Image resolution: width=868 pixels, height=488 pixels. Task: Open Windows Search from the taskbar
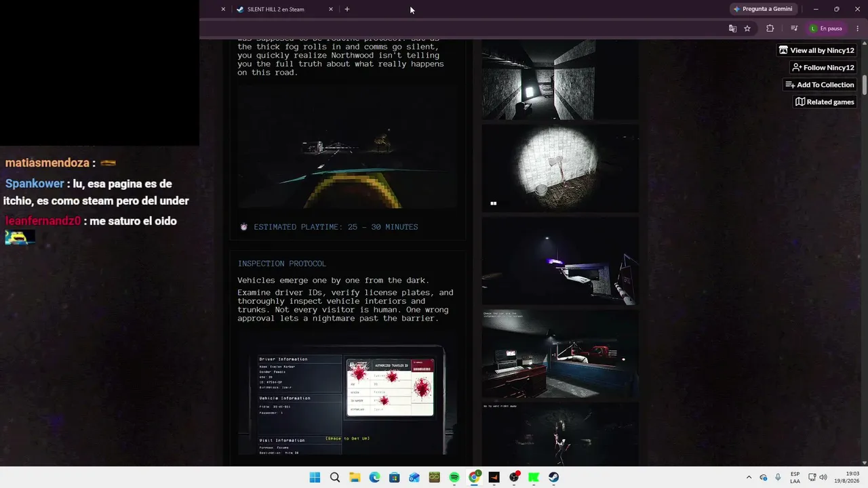335,477
